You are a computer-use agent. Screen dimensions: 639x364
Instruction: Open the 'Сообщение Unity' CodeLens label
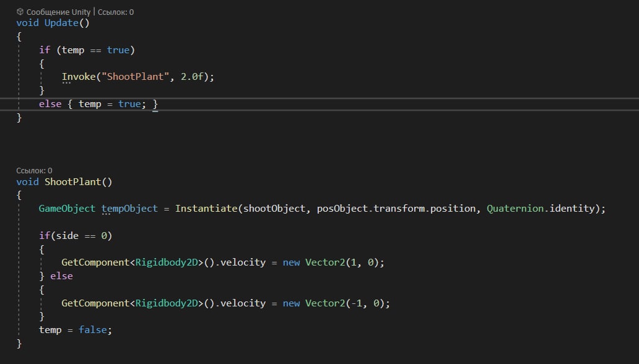[58, 12]
